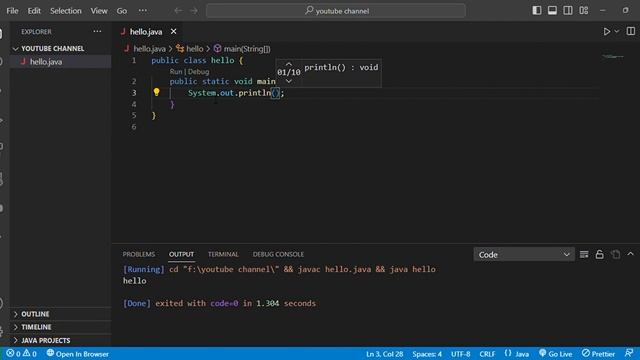Image resolution: width=640 pixels, height=360 pixels.
Task: Open the run options dropdown arrow
Action: (x=617, y=31)
